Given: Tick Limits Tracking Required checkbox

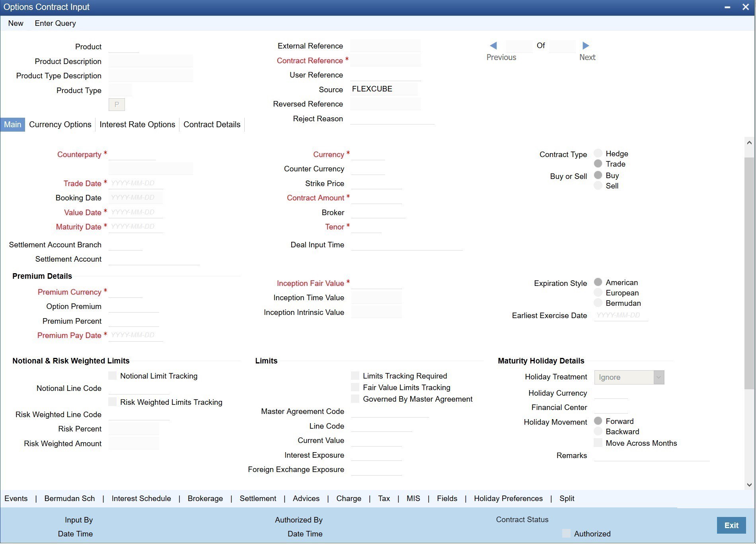Looking at the screenshot, I should coord(355,375).
